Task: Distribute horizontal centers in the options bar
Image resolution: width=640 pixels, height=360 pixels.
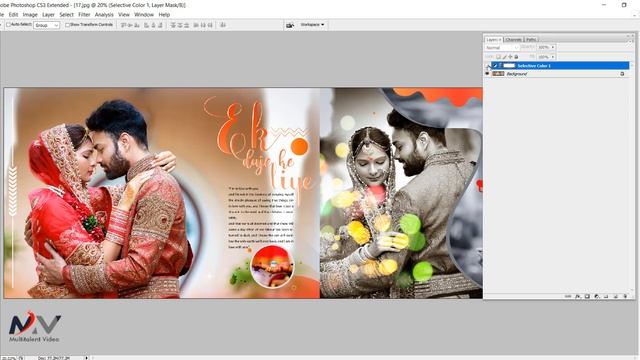Action: pyautogui.click(x=203, y=25)
